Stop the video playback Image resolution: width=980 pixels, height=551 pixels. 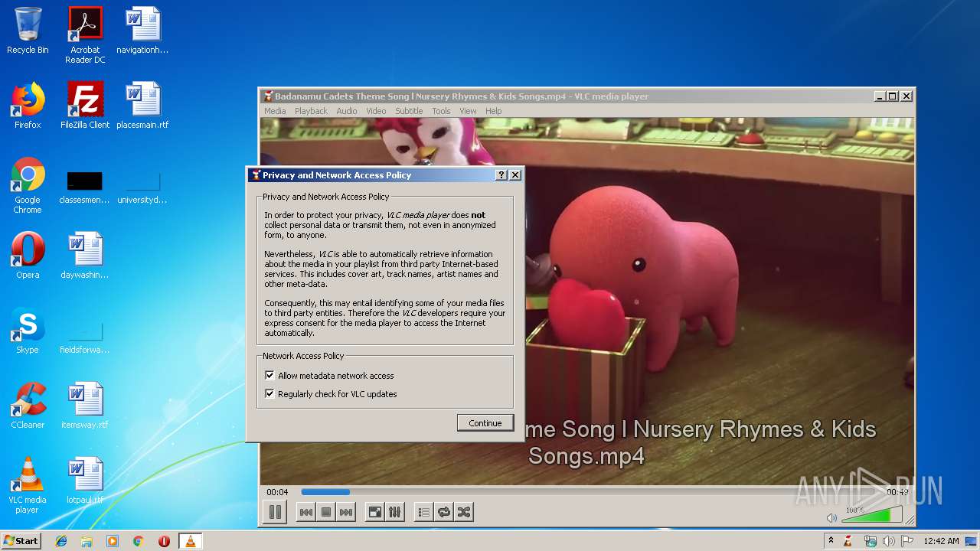coord(326,513)
